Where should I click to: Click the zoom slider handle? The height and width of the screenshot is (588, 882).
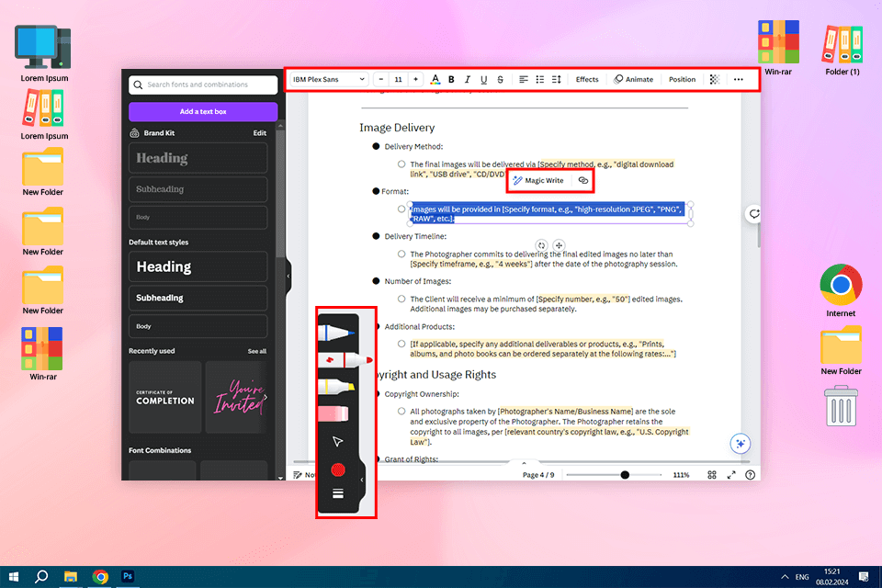coord(625,475)
